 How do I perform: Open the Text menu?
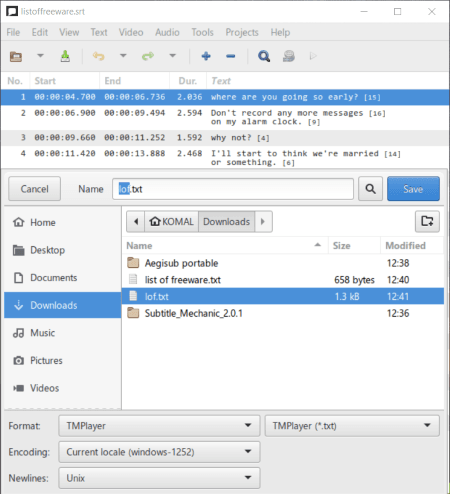(x=99, y=32)
